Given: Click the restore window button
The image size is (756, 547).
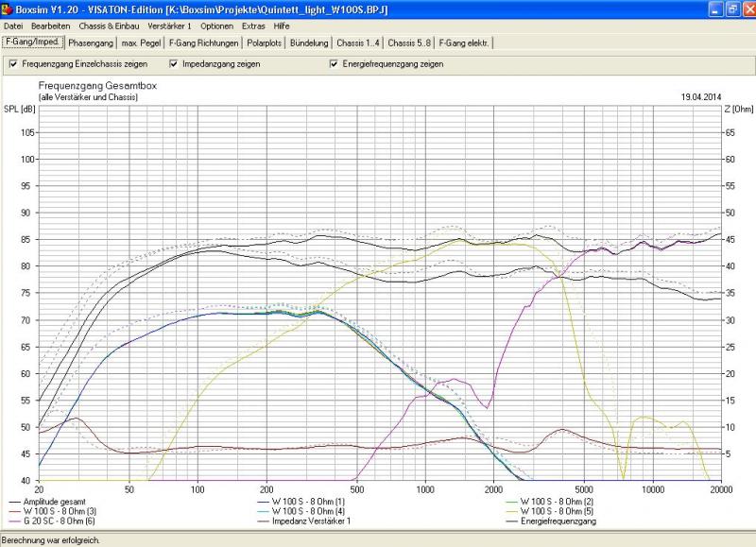Looking at the screenshot, I should pos(730,9).
